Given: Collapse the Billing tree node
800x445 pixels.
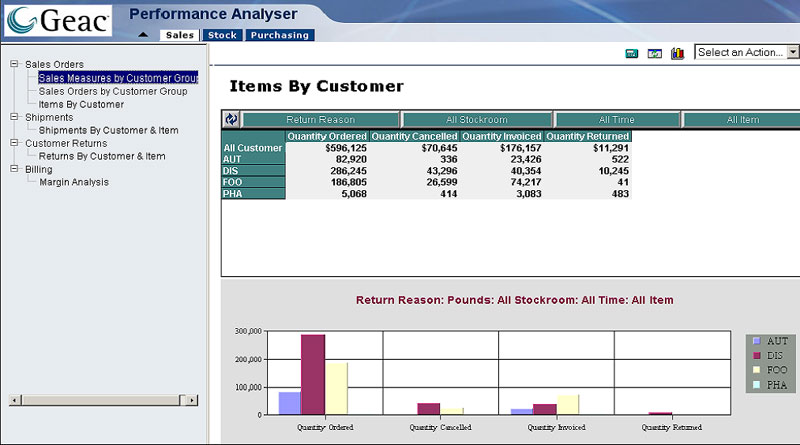Looking at the screenshot, I should pos(14,169).
